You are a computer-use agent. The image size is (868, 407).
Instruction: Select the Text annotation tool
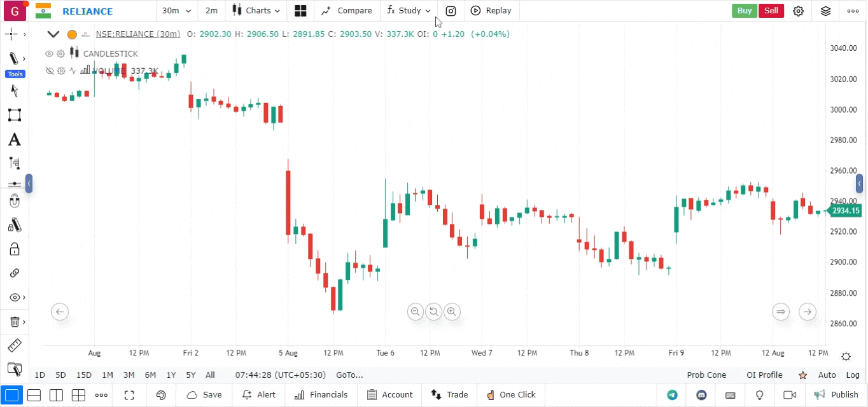pos(14,140)
